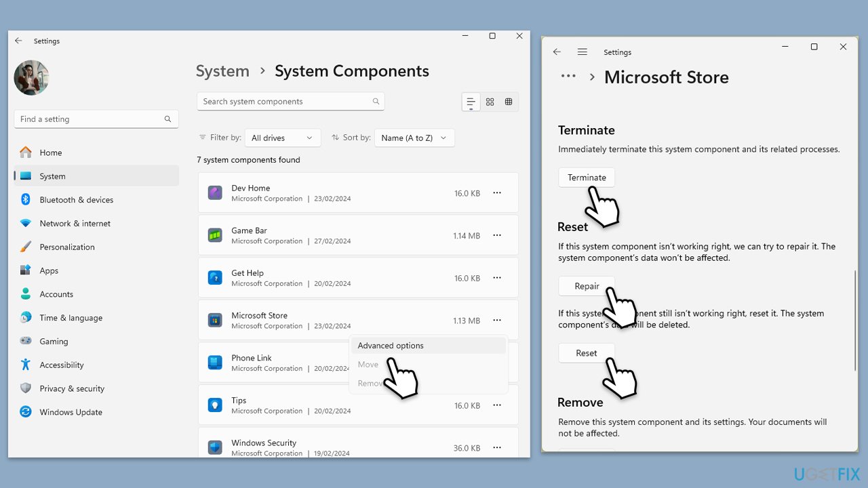This screenshot has width=868, height=488.
Task: Select Advanced options from context menu
Action: click(391, 346)
